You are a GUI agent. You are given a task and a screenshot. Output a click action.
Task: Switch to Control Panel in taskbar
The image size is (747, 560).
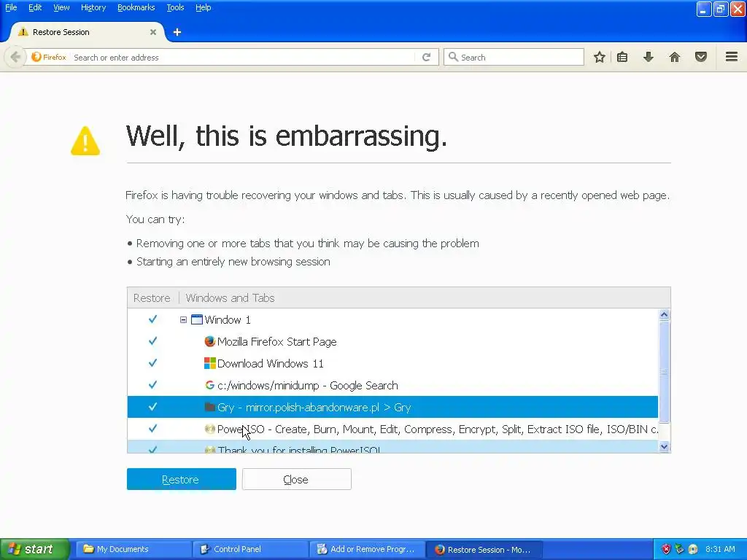click(x=249, y=549)
